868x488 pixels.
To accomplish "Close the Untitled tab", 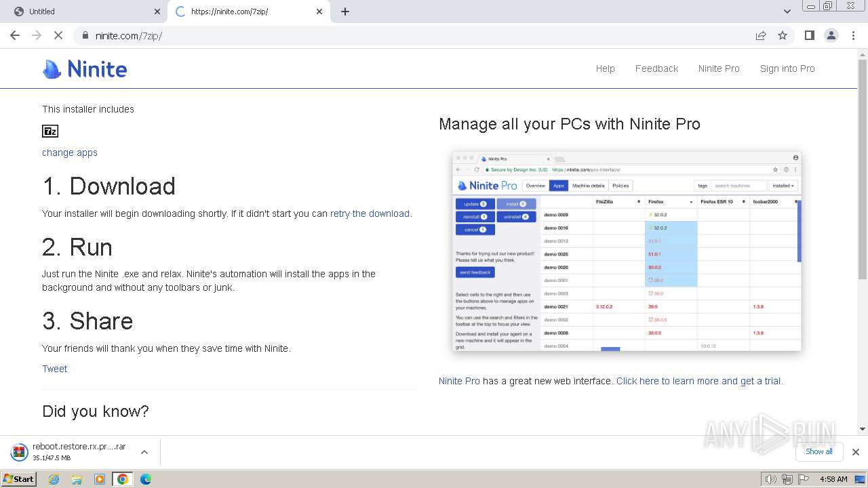I will (x=157, y=12).
